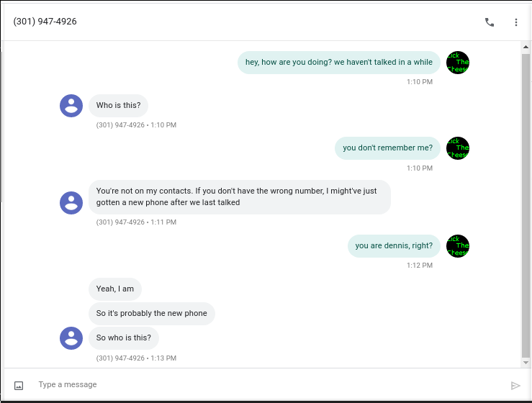Image resolution: width=532 pixels, height=403 pixels.
Task: Click the "Who is this?" message bubble
Action: 119,106
